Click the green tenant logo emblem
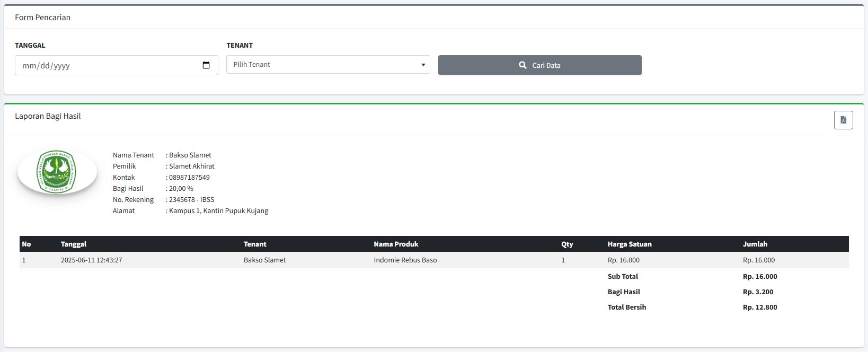The image size is (868, 352). [57, 171]
